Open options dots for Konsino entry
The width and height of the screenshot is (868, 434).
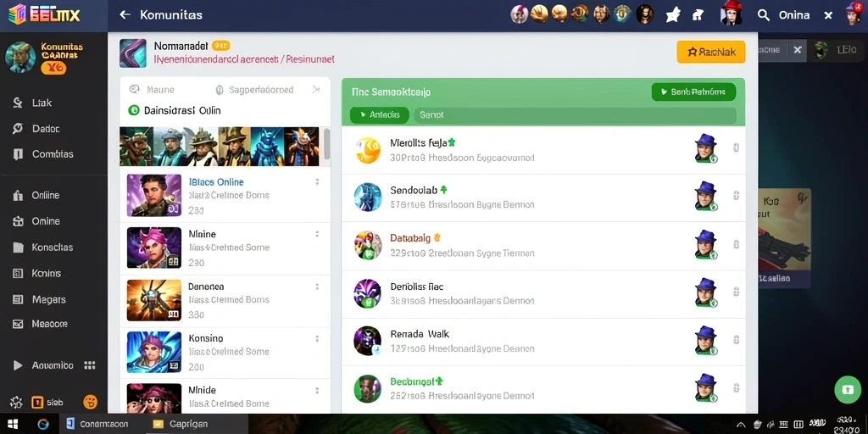click(317, 338)
